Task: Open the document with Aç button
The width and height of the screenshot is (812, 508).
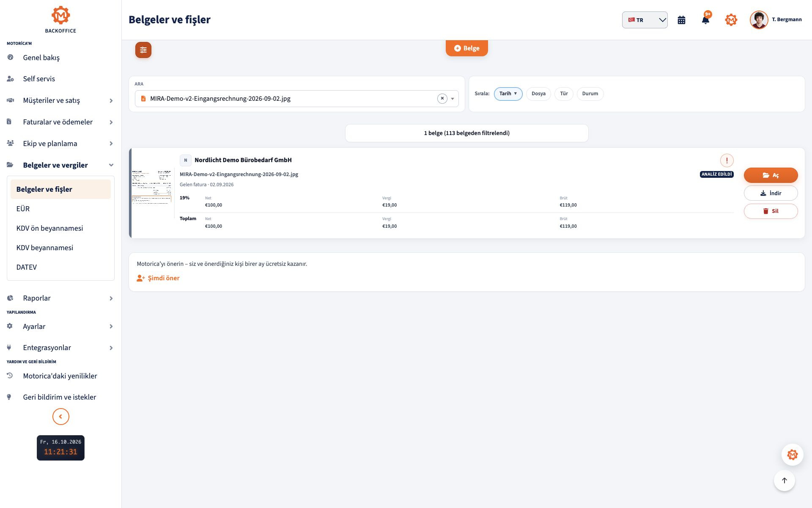Action: [x=771, y=175]
